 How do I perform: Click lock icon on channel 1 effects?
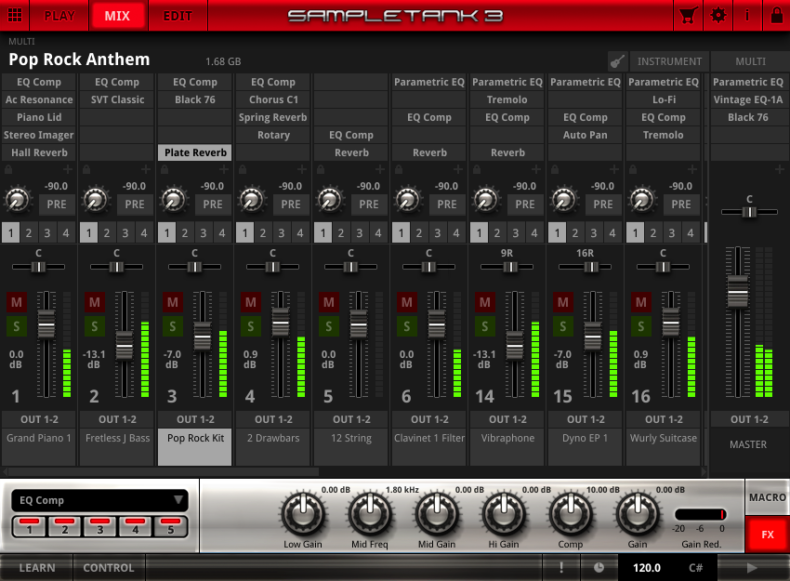pos(8,169)
